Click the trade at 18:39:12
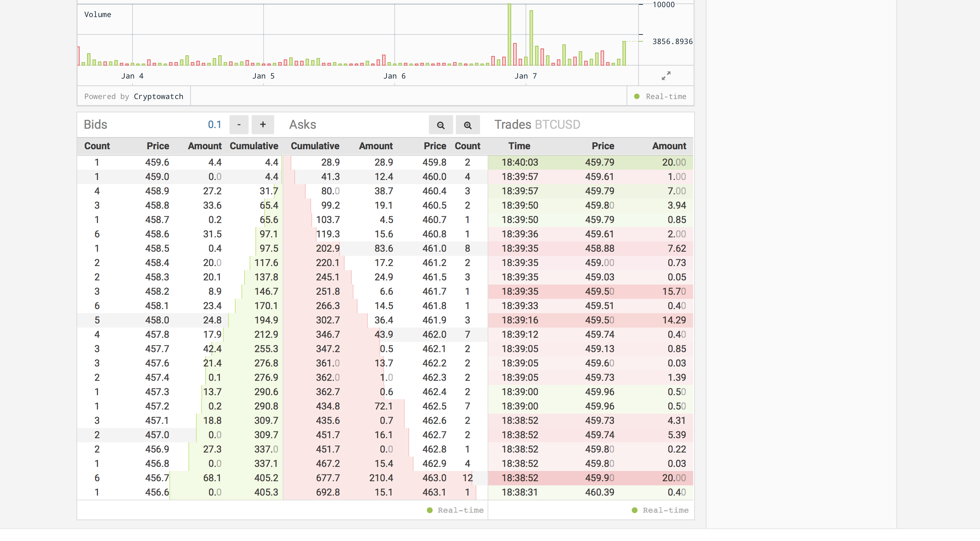 [590, 334]
